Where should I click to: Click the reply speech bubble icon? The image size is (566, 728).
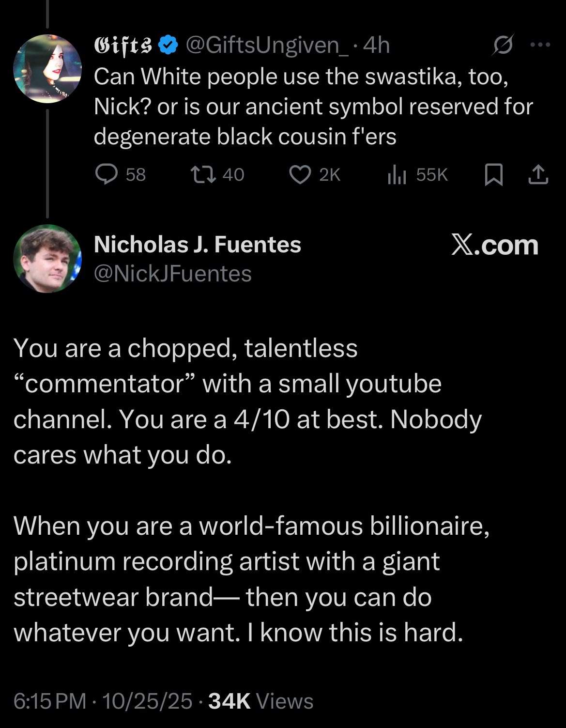tap(106, 174)
